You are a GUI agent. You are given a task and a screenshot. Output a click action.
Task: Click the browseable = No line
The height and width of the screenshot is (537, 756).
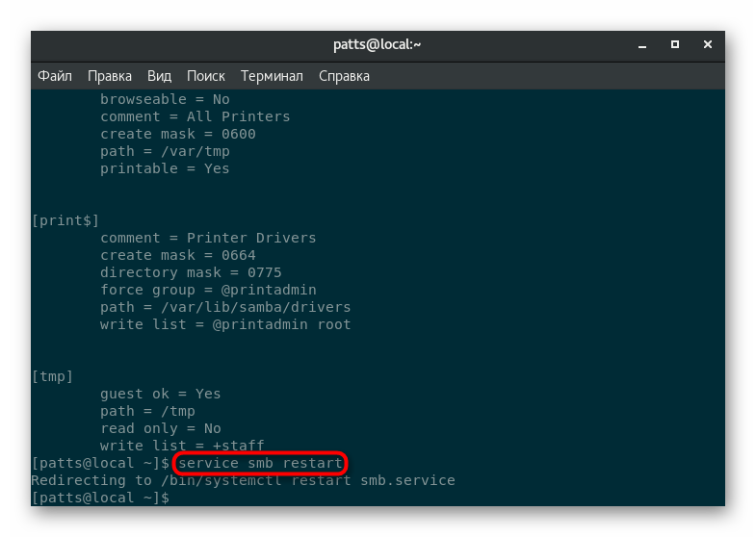click(165, 99)
